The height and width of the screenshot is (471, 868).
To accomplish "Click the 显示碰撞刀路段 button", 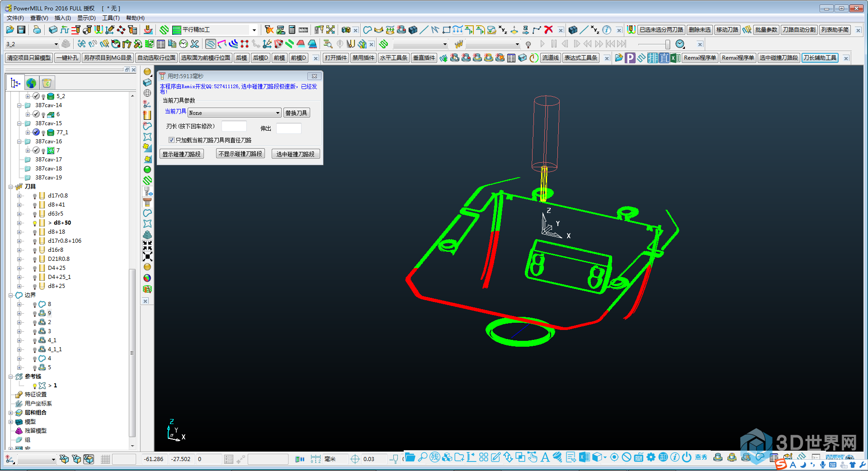I will (182, 154).
